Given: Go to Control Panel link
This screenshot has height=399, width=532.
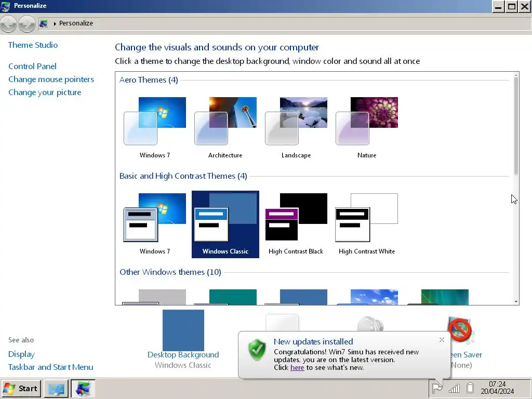Looking at the screenshot, I should point(32,66).
